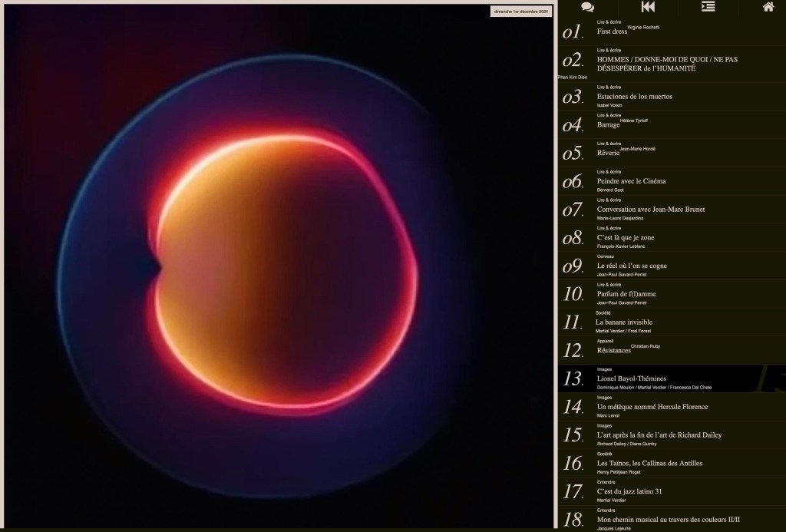Viewport: 786px width, 532px height.
Task: Select the article titled 'Barrage'
Action: click(608, 124)
